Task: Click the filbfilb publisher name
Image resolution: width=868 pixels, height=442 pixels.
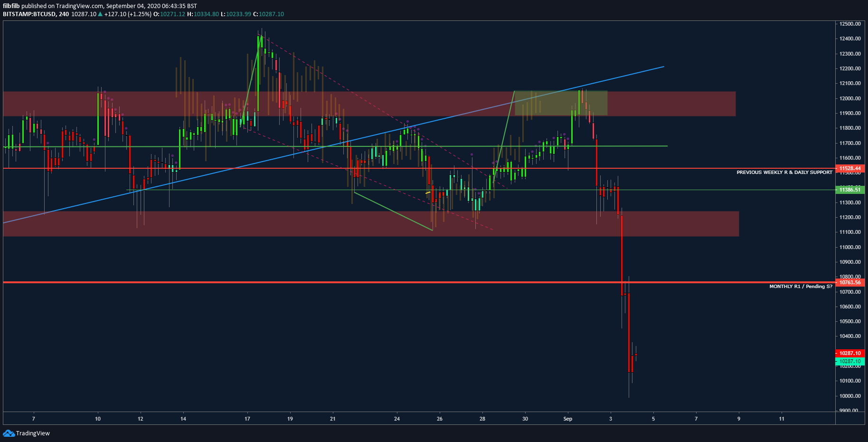Action: pyautogui.click(x=11, y=6)
